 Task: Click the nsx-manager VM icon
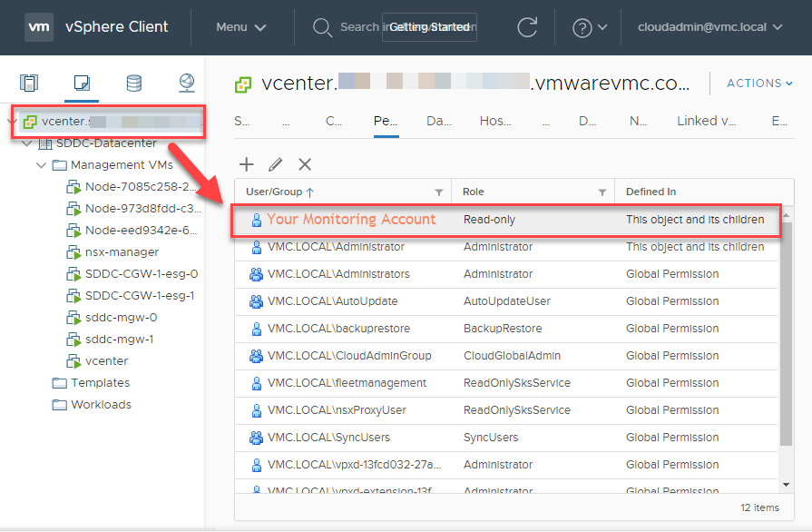[73, 252]
